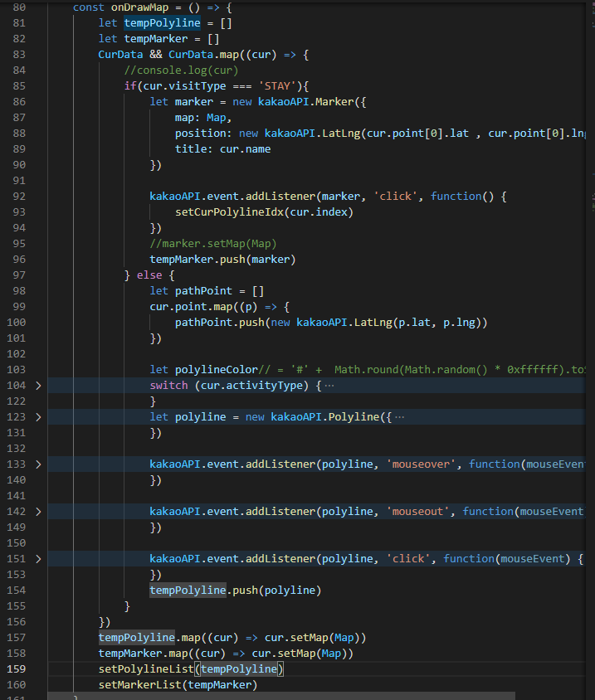Click polylineColor variable on line 103

(x=217, y=370)
